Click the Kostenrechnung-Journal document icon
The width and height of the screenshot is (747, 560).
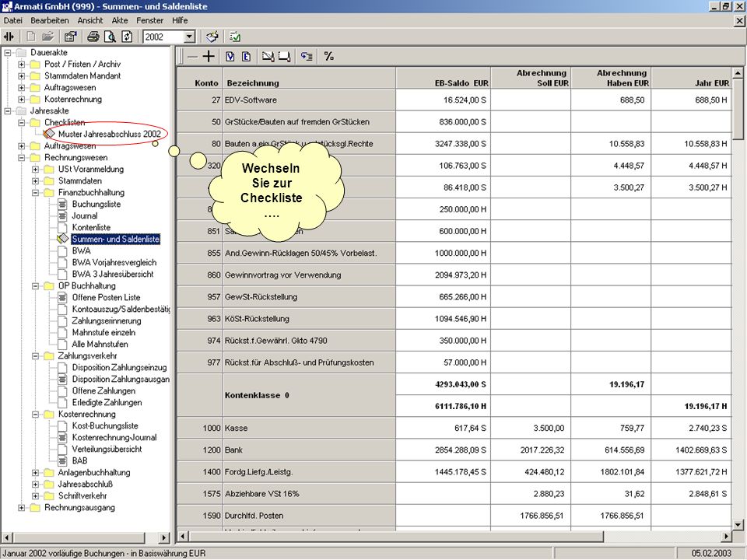(x=62, y=438)
